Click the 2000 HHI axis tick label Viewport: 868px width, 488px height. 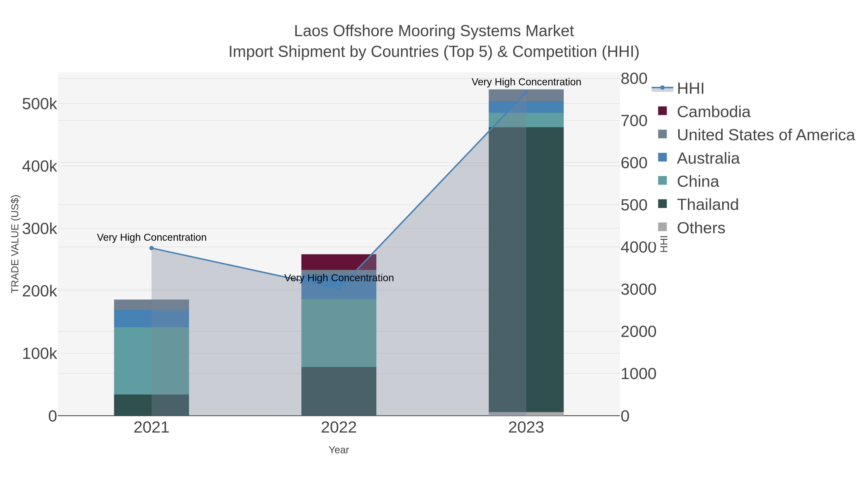[638, 332]
